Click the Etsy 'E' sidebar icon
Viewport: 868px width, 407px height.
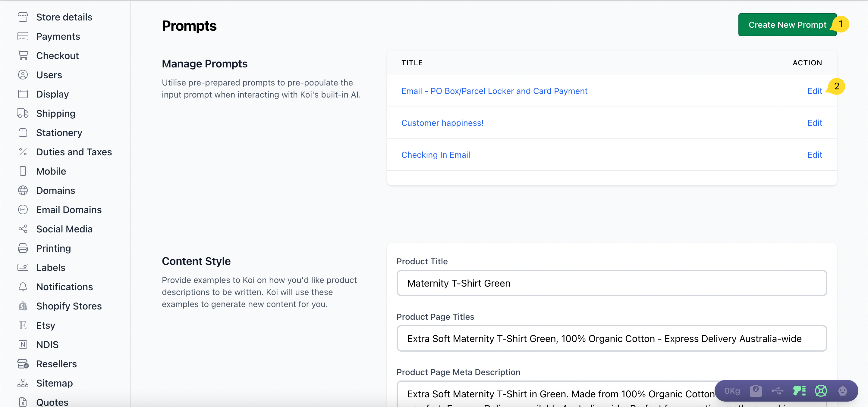(x=23, y=325)
